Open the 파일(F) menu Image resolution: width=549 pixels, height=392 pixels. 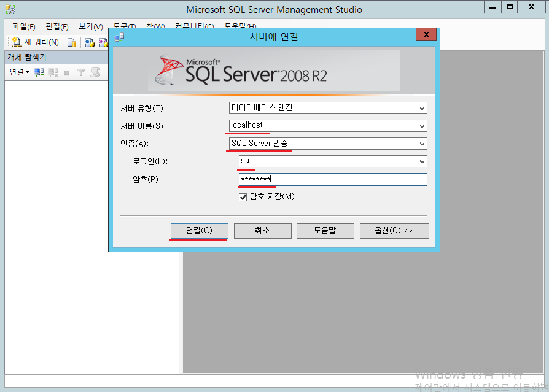pos(23,27)
